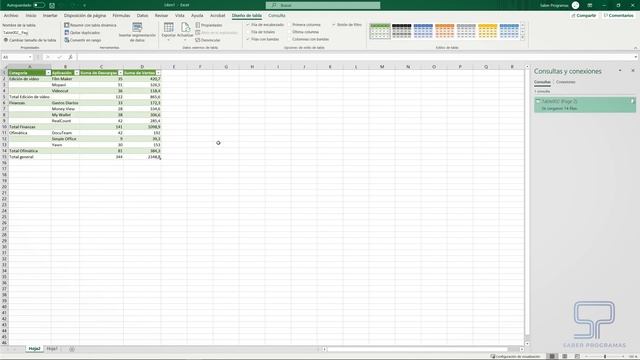Toggle Filas con bandas checkbox

[248, 39]
